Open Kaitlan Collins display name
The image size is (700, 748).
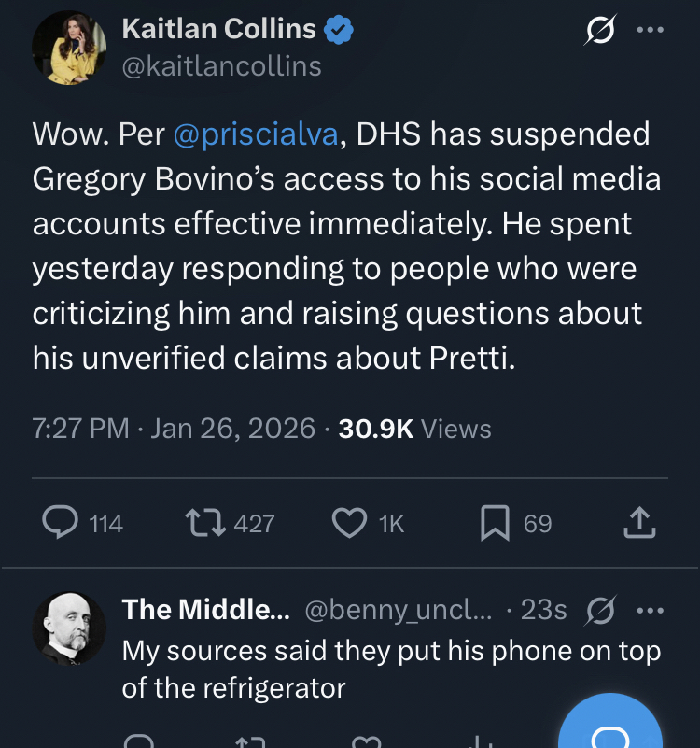click(x=219, y=29)
